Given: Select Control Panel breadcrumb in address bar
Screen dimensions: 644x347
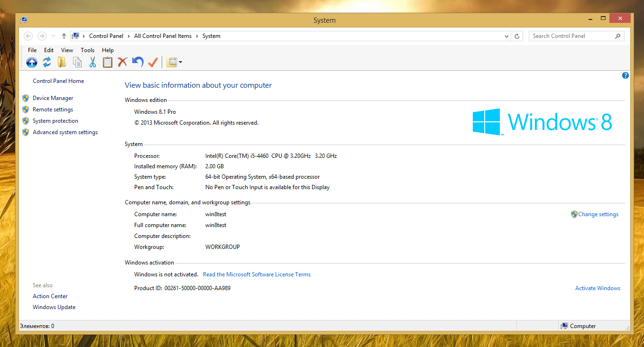Looking at the screenshot, I should (106, 36).
